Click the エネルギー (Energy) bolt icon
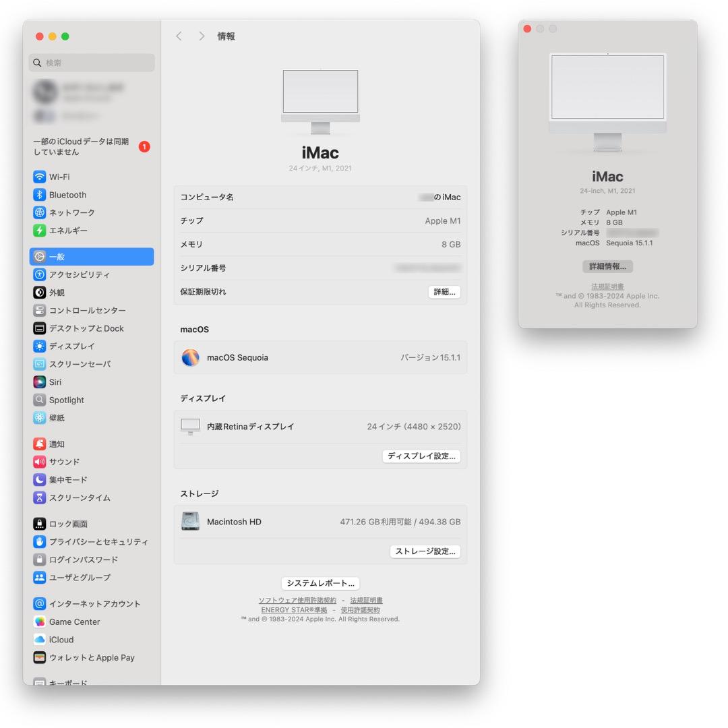This screenshot has height=728, width=728. click(38, 230)
